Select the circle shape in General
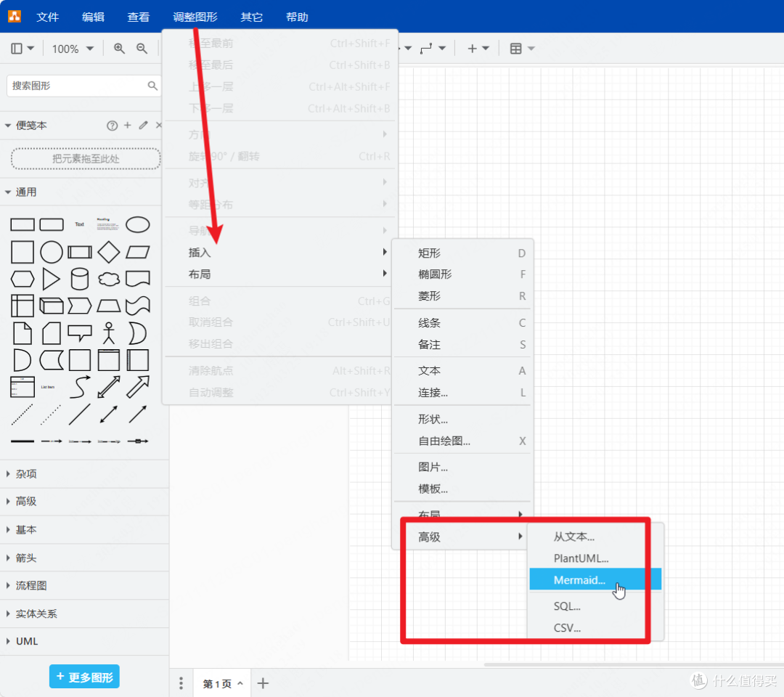 tap(51, 252)
